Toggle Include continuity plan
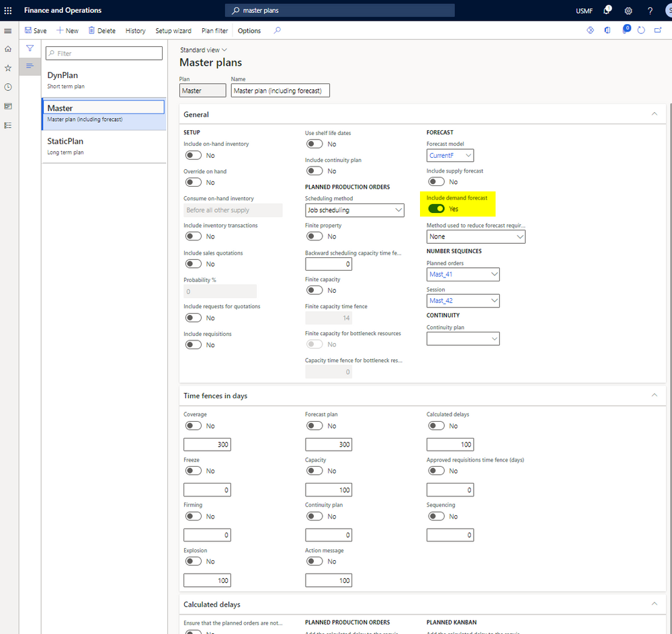 tap(314, 171)
